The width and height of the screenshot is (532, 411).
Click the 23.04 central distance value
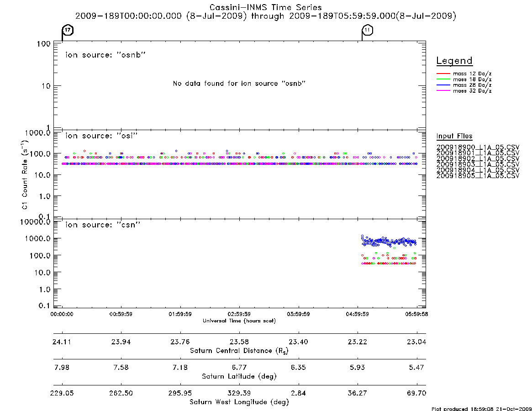[x=416, y=342]
